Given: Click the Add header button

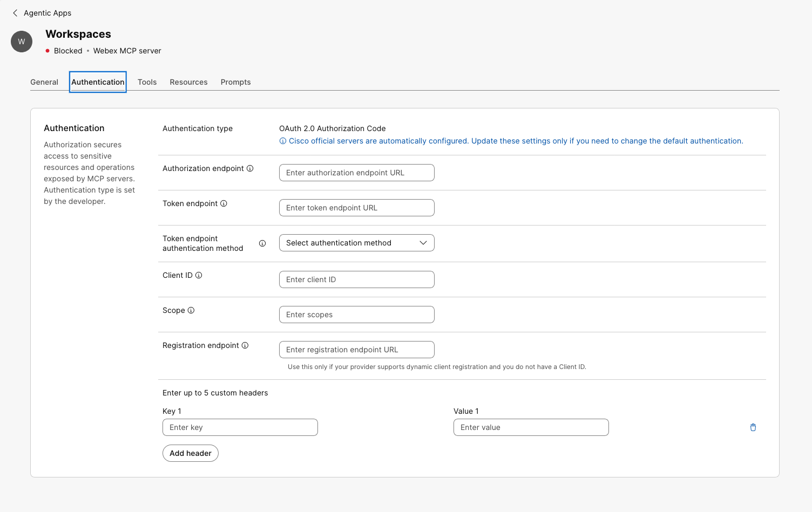Looking at the screenshot, I should [x=191, y=453].
